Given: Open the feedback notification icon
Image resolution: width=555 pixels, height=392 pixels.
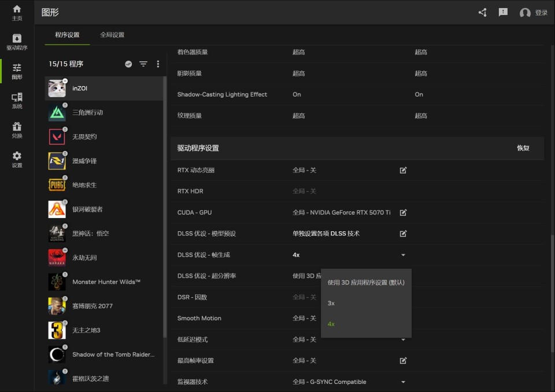Looking at the screenshot, I should [x=503, y=13].
